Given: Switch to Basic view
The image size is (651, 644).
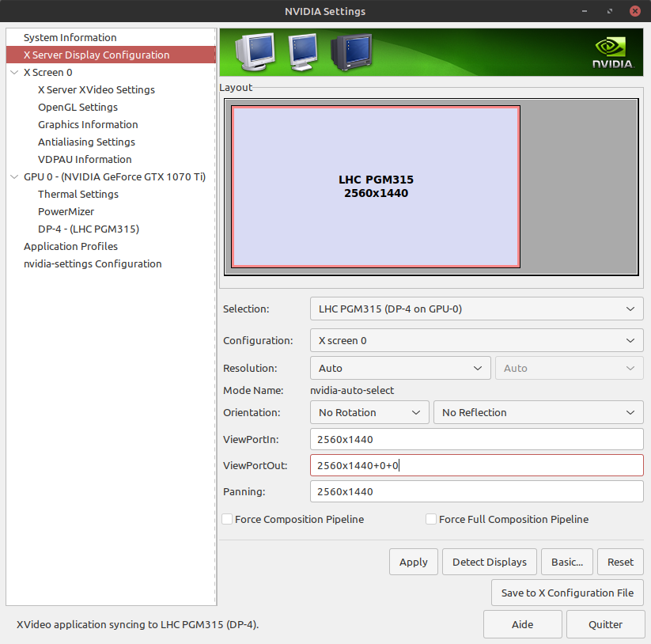Looking at the screenshot, I should tap(567, 562).
